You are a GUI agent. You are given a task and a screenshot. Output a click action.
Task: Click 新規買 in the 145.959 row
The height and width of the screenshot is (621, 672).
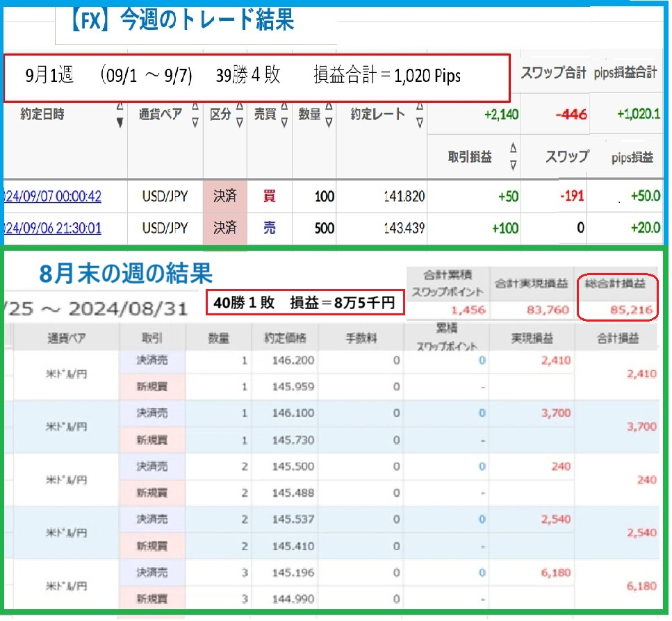pyautogui.click(x=152, y=387)
